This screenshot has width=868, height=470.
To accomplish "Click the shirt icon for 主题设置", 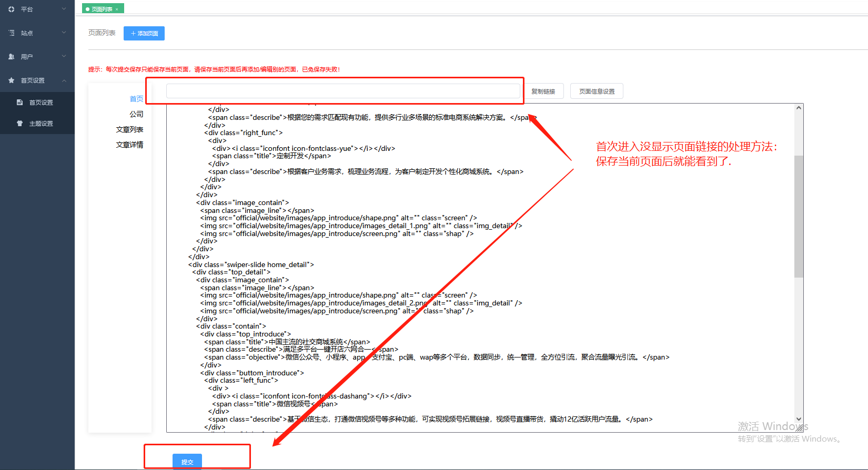I will (x=19, y=124).
